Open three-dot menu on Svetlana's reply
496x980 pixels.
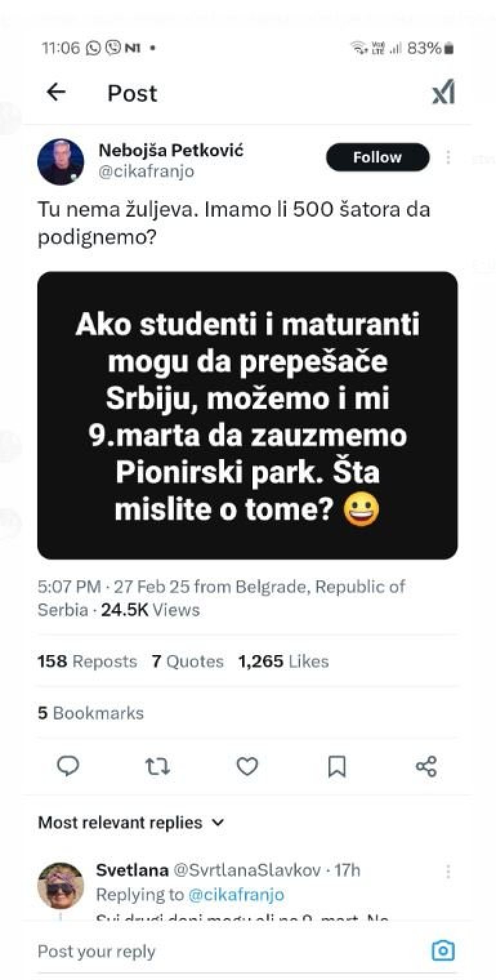click(448, 871)
